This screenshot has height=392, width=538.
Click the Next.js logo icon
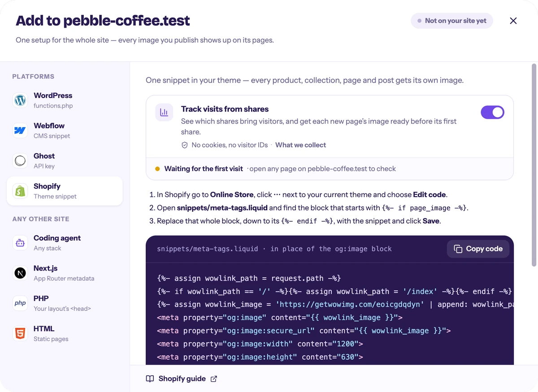20,273
